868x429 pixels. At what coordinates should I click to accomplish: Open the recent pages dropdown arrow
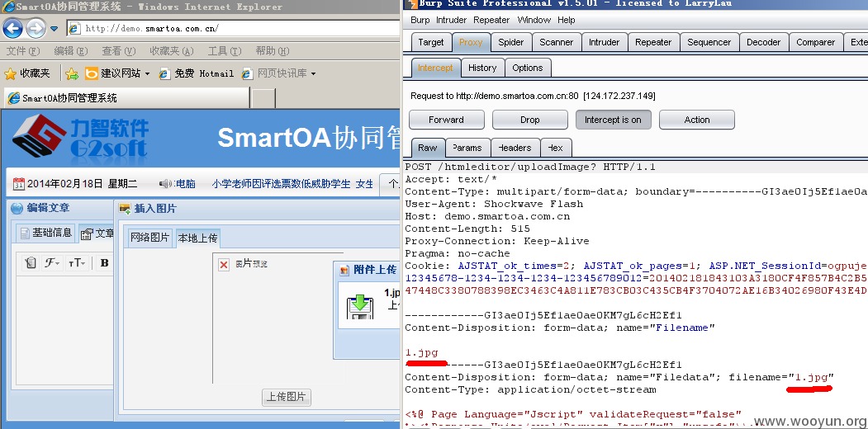point(54,29)
